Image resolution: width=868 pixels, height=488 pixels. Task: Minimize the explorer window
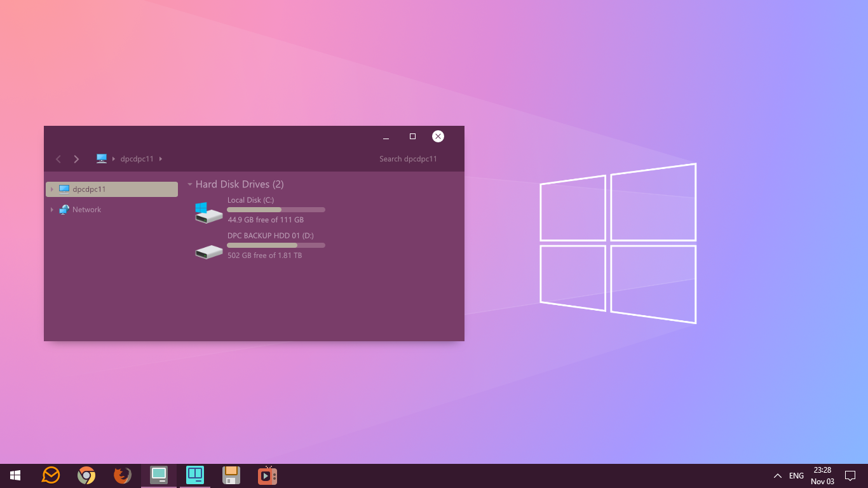pos(386,137)
